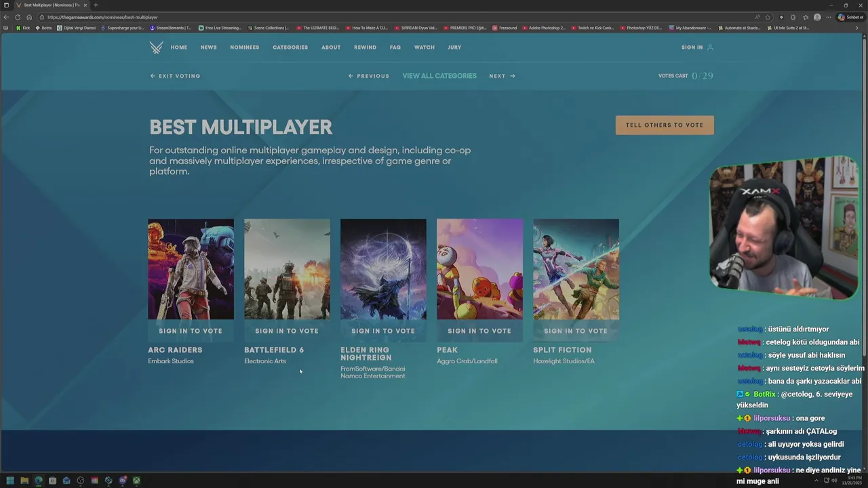Open File Explorer folder icon in taskbar
The height and width of the screenshot is (488, 868).
(24, 481)
